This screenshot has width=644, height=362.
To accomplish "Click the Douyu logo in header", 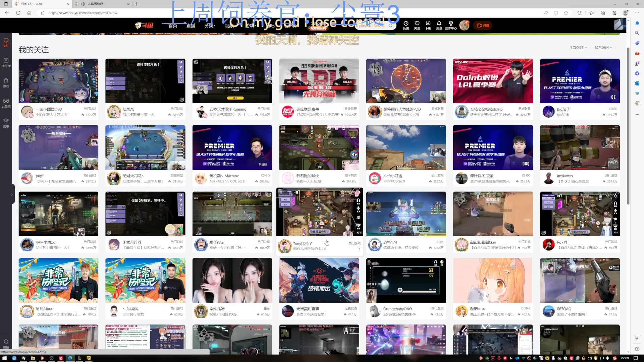I will point(145,25).
